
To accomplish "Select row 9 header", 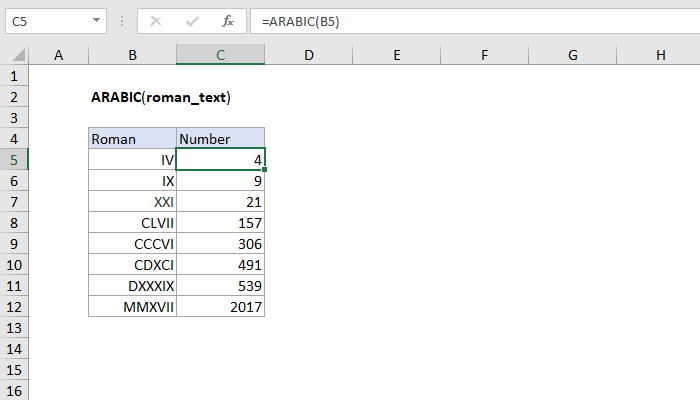I will tap(14, 244).
